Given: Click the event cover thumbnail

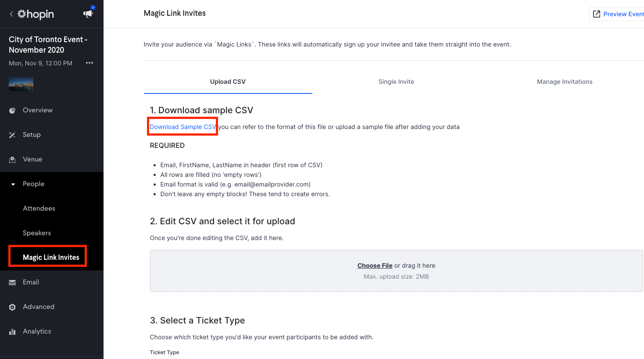Looking at the screenshot, I should [21, 83].
